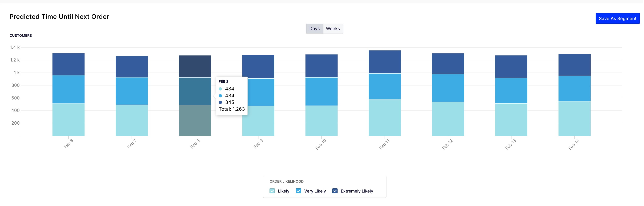Click the Extremely Likely legend label
This screenshot has width=644, height=206.
pos(357,191)
